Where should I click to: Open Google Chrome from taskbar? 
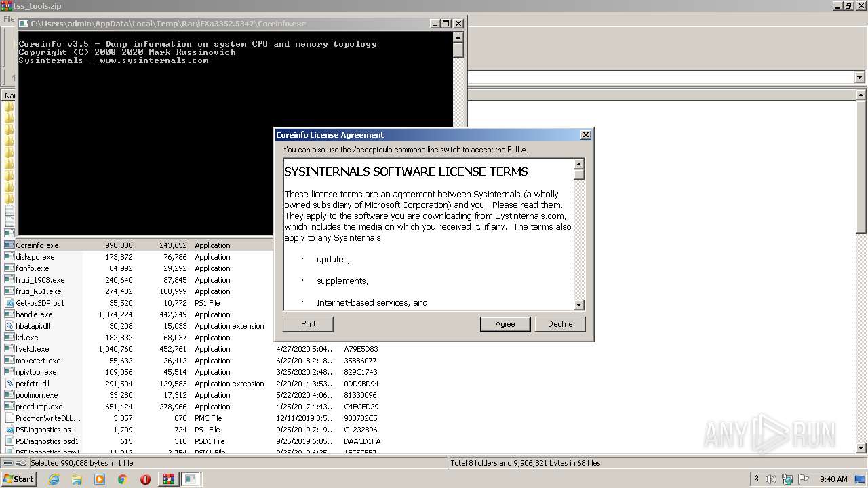pos(123,479)
